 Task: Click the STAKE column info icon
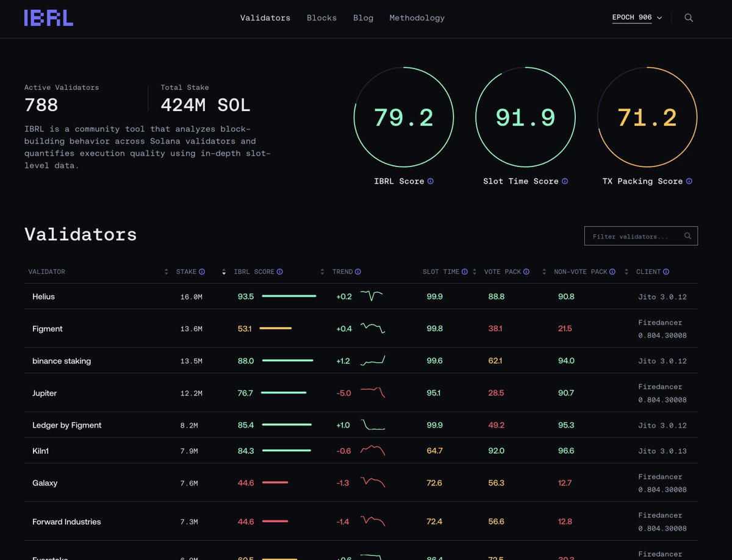point(202,272)
